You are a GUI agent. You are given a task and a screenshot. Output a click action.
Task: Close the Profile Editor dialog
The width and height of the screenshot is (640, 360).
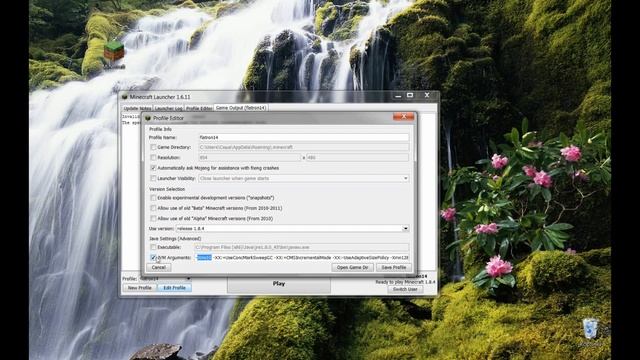click(x=403, y=117)
